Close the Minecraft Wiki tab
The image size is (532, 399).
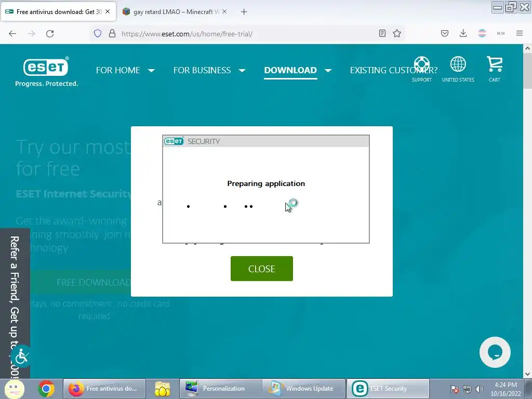coord(224,11)
